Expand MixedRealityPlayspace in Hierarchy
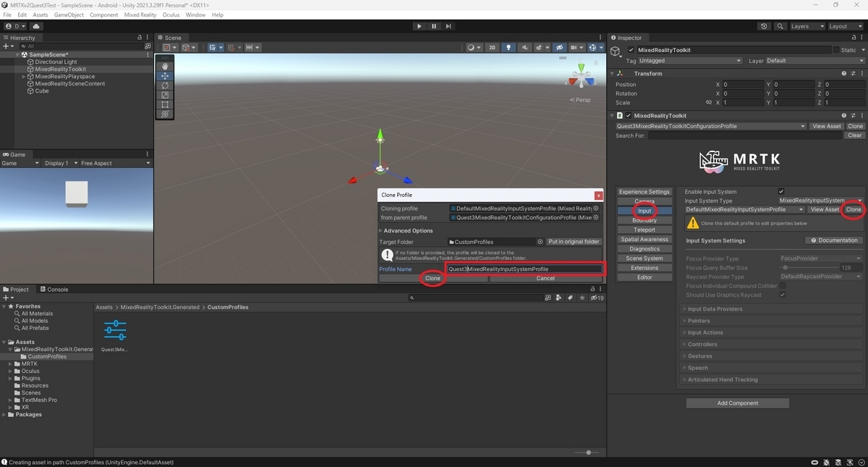This screenshot has width=868, height=467. click(x=24, y=77)
